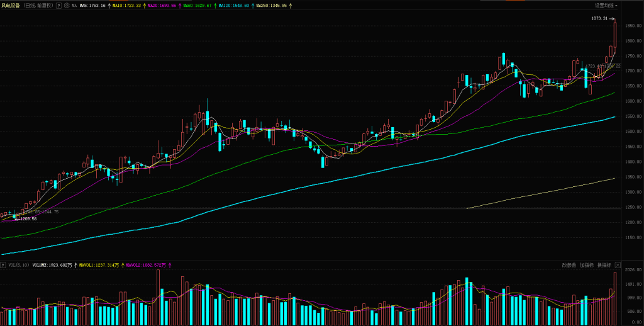
Task: Click the MA60 green arrow icon
Action: [215, 5]
